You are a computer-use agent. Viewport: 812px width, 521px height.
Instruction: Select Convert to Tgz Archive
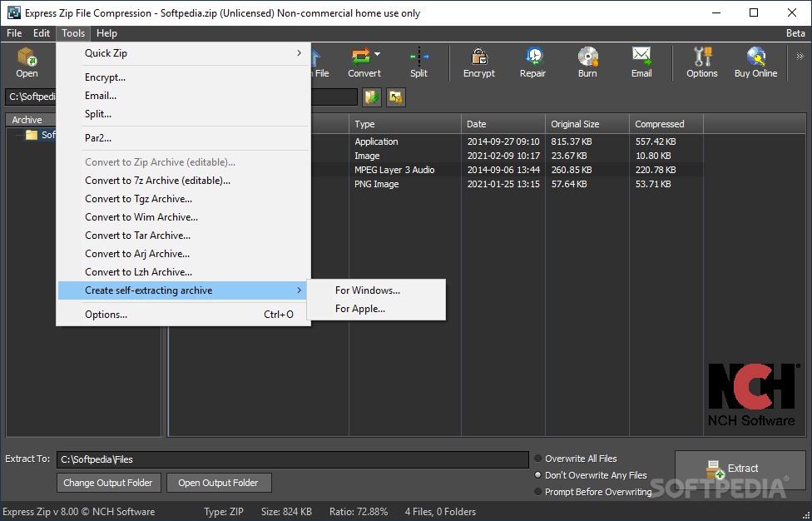183,199
